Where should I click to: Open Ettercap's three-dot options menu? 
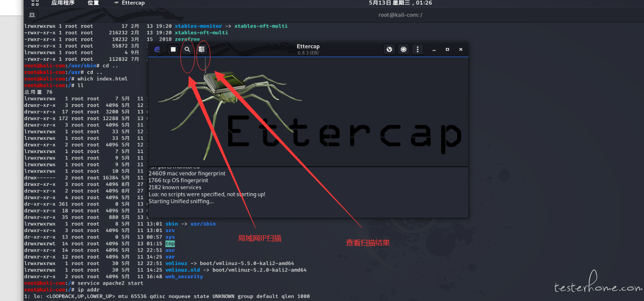click(417, 49)
